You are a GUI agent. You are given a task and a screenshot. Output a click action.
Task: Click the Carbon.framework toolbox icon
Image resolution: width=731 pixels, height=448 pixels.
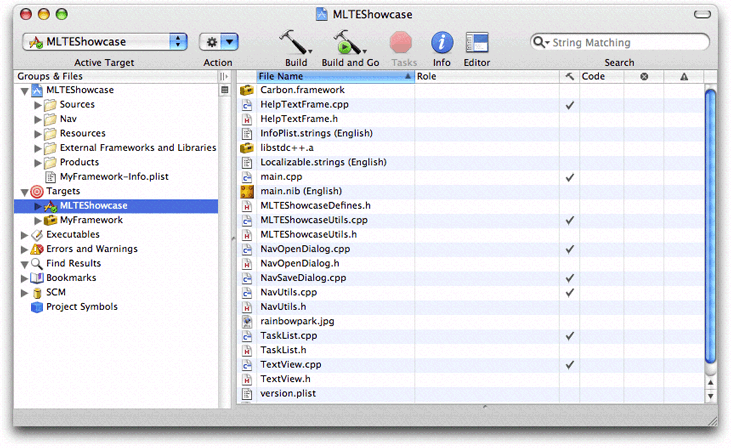(x=247, y=90)
